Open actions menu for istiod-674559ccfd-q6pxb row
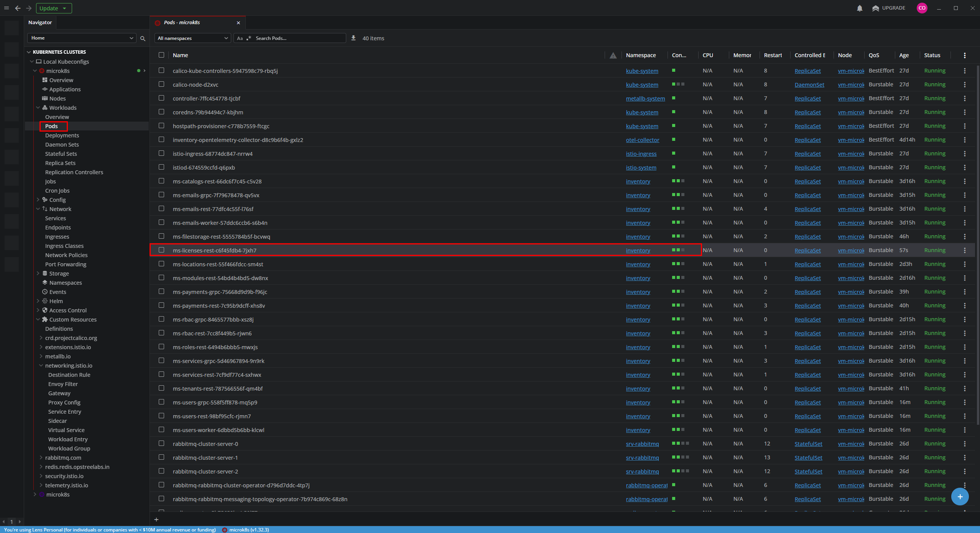980x533 pixels. pyautogui.click(x=965, y=167)
